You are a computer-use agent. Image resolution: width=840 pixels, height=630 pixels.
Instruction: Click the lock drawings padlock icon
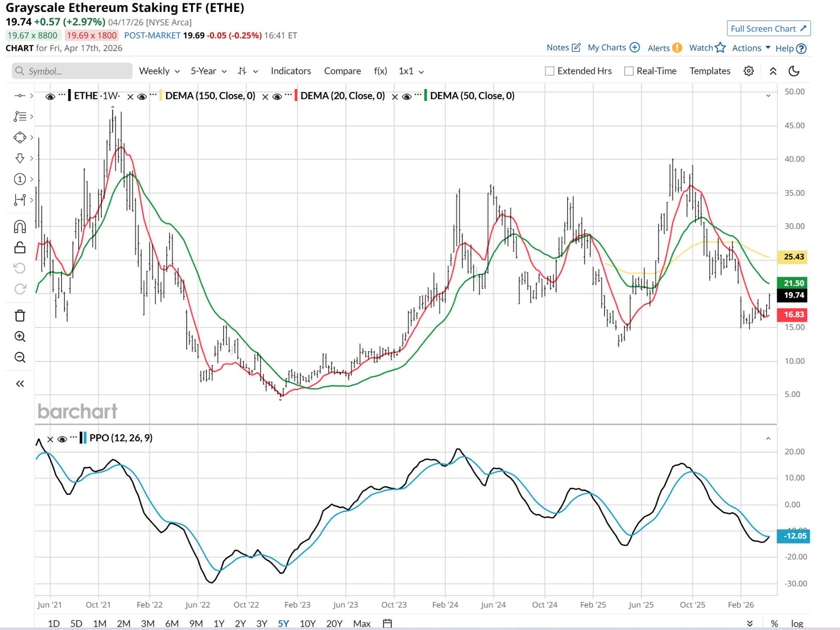(20, 247)
